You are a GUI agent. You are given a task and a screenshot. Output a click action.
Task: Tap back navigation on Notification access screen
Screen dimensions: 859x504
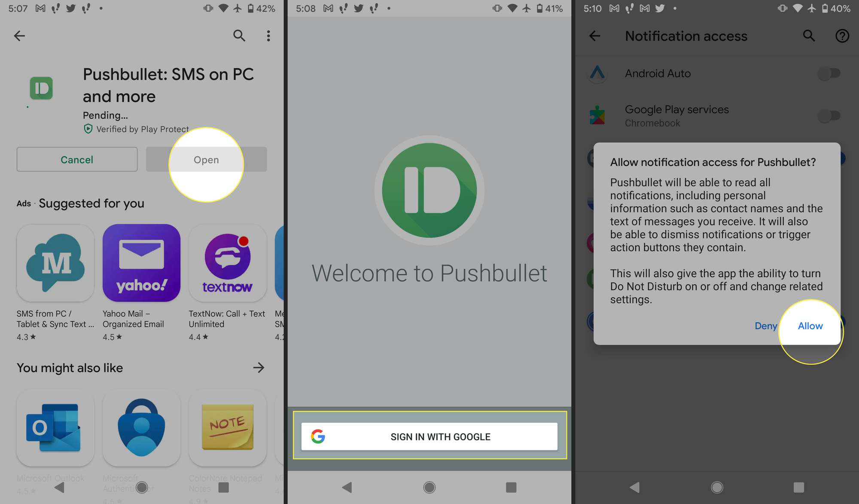[x=635, y=487]
